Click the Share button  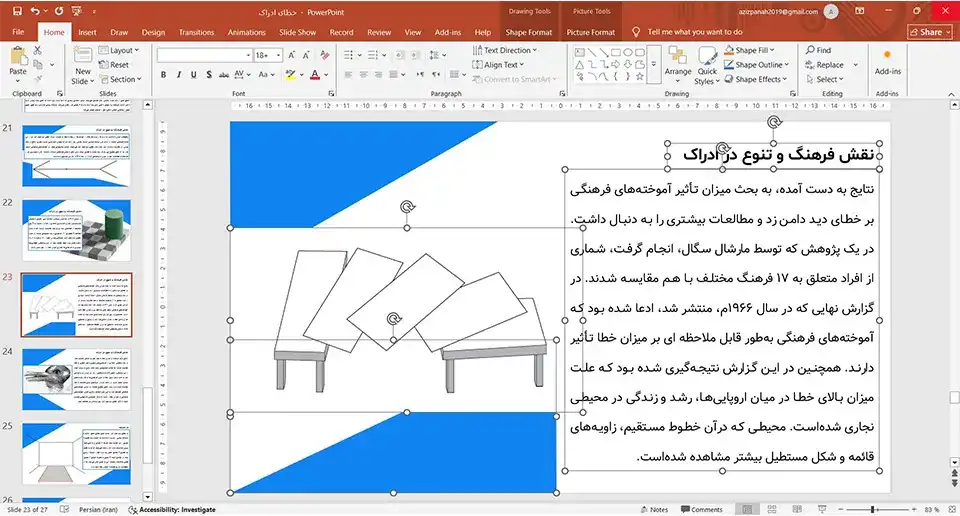click(930, 32)
